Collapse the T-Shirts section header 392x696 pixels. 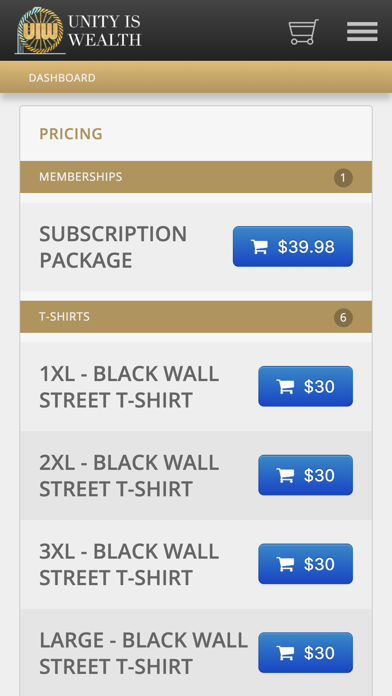click(x=196, y=317)
